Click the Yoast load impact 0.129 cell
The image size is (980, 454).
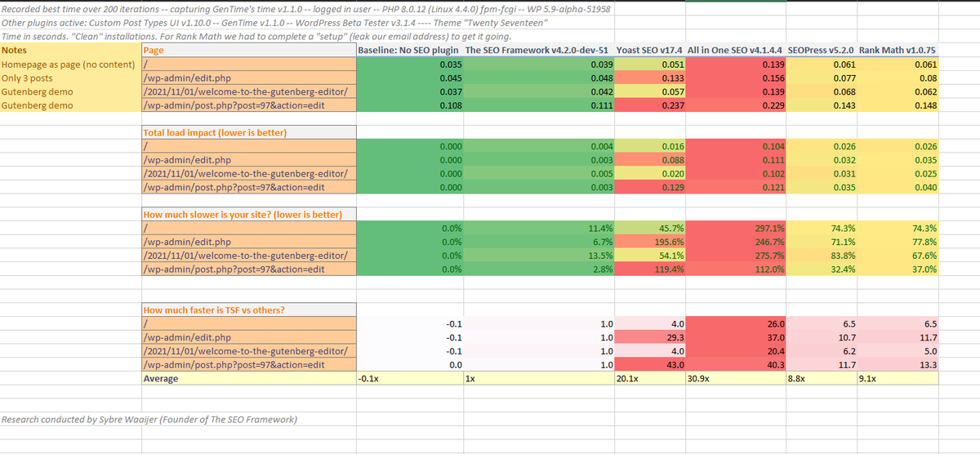point(650,187)
